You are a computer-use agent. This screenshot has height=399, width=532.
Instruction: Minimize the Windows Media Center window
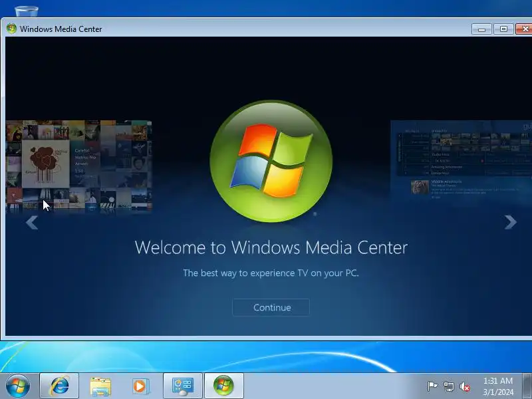coord(481,29)
